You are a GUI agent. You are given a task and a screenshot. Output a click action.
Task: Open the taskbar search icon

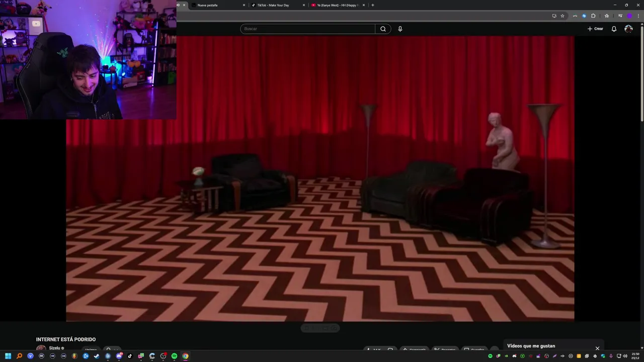click(19, 356)
